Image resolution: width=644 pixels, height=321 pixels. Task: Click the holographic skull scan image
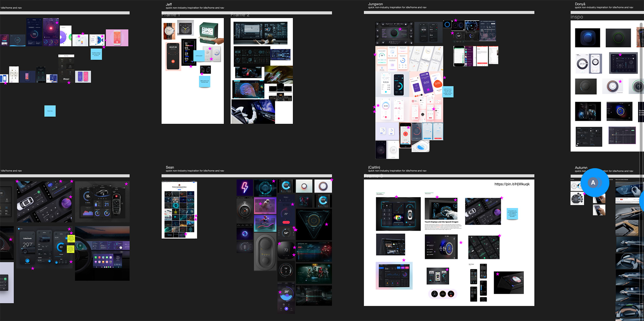coord(248,90)
